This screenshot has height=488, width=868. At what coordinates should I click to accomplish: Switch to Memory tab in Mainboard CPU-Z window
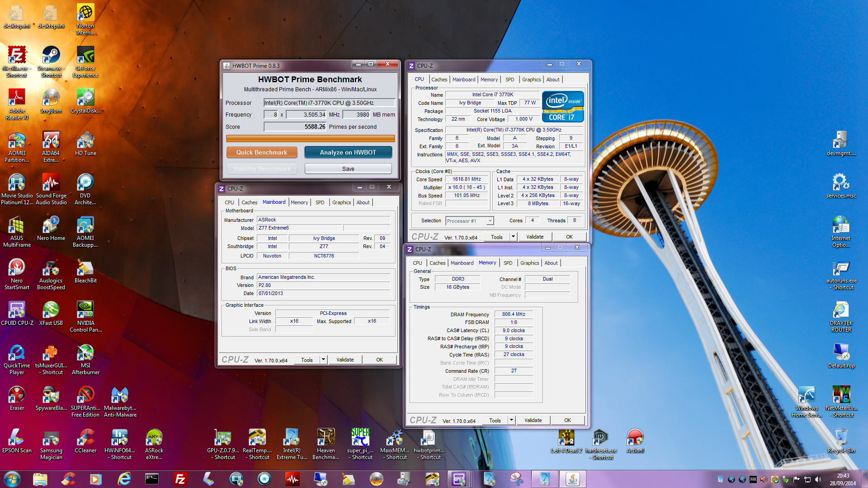(299, 202)
